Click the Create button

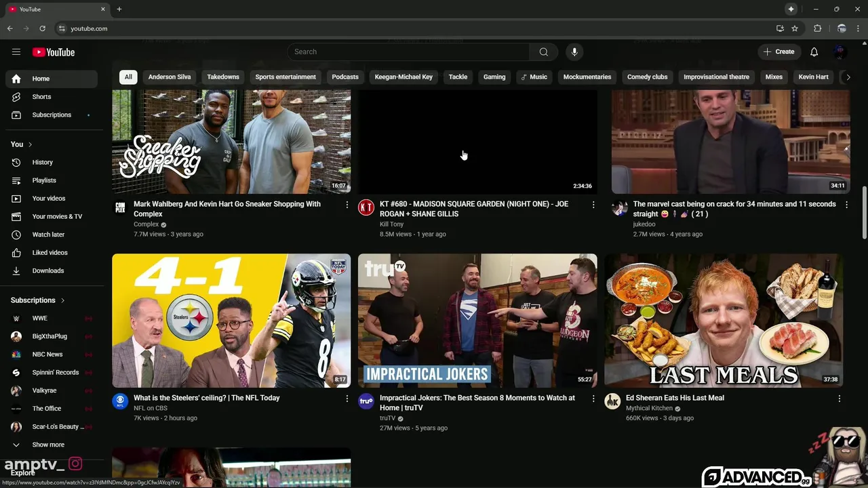[x=778, y=52]
